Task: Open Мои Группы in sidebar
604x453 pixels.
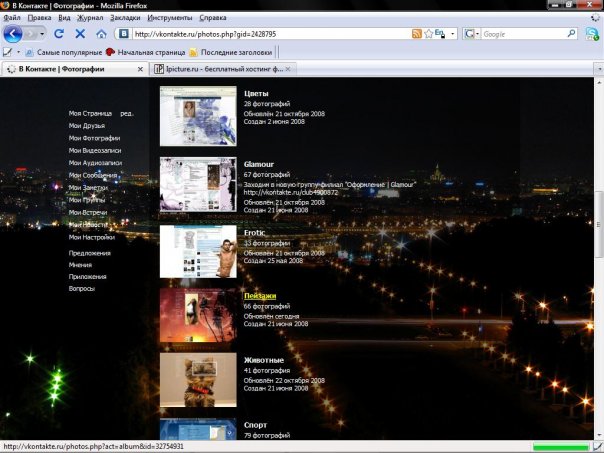Action: pyautogui.click(x=87, y=200)
